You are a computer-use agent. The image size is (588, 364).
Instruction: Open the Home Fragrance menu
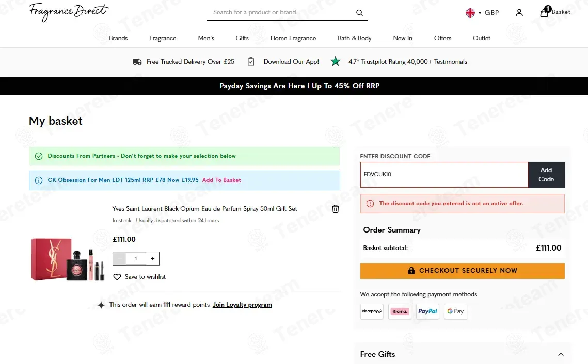coord(293,38)
